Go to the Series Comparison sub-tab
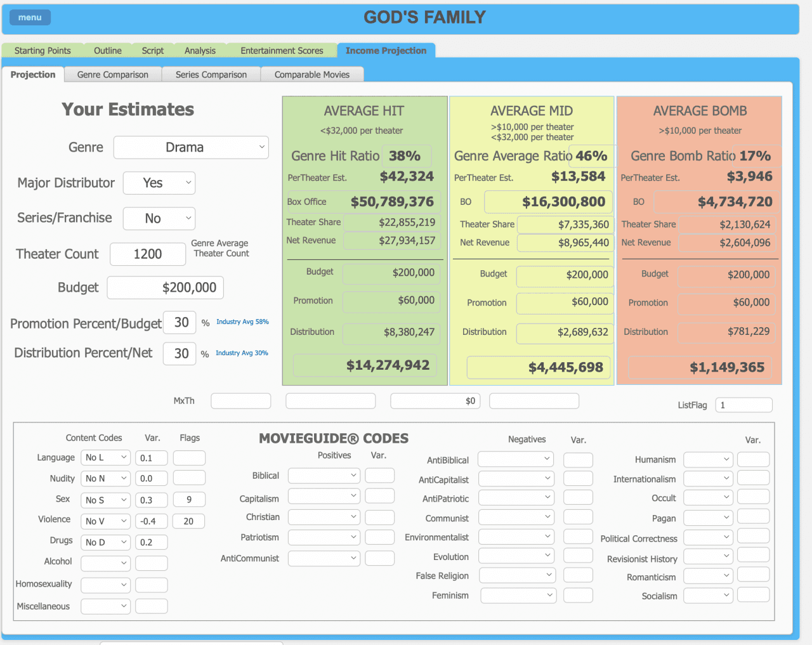This screenshot has width=812, height=645. [211, 75]
